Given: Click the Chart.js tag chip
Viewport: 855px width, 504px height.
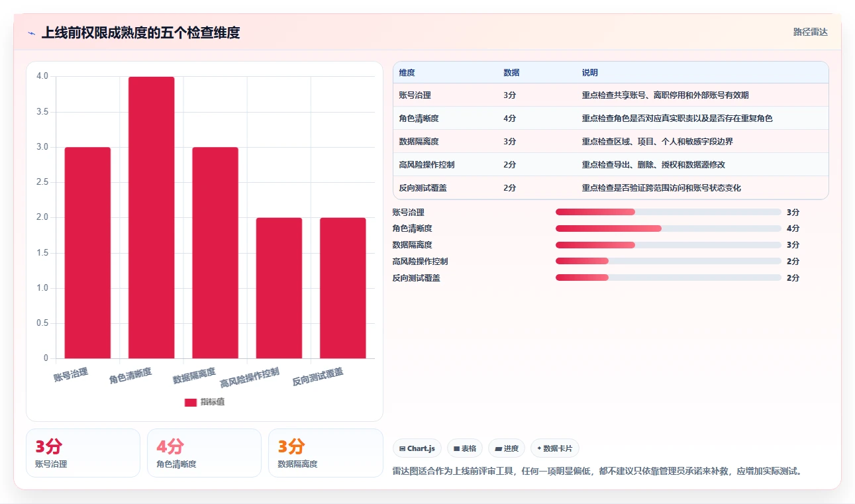Looking at the screenshot, I should pos(417,448).
